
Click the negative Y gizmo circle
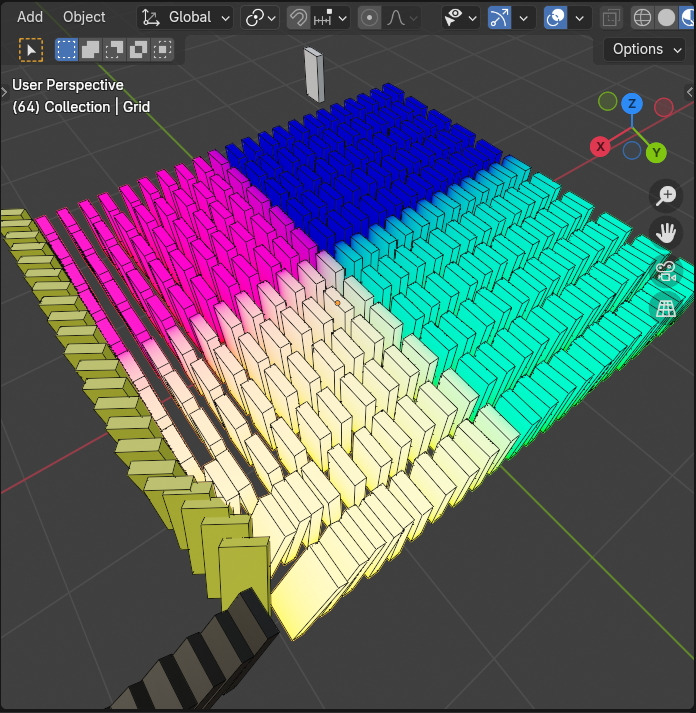pyautogui.click(x=608, y=101)
